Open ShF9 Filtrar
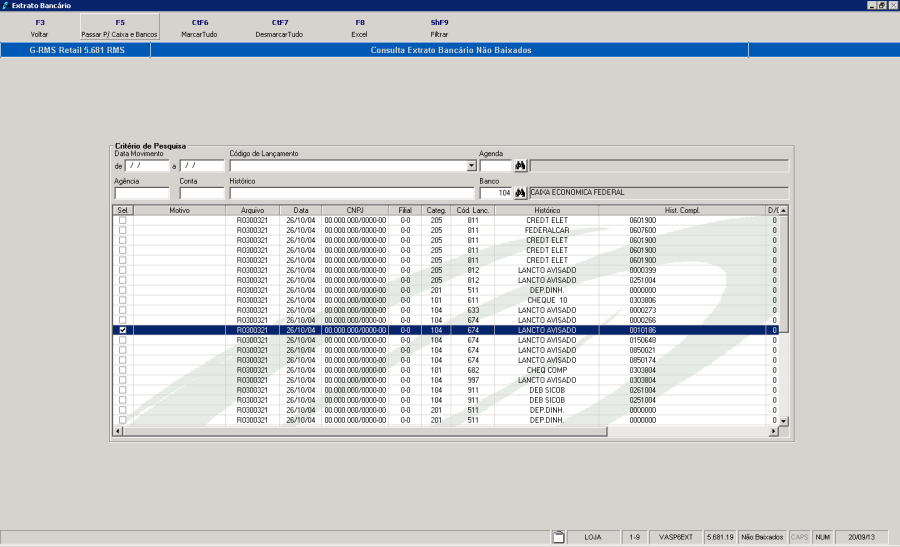This screenshot has height=547, width=900. click(x=439, y=28)
